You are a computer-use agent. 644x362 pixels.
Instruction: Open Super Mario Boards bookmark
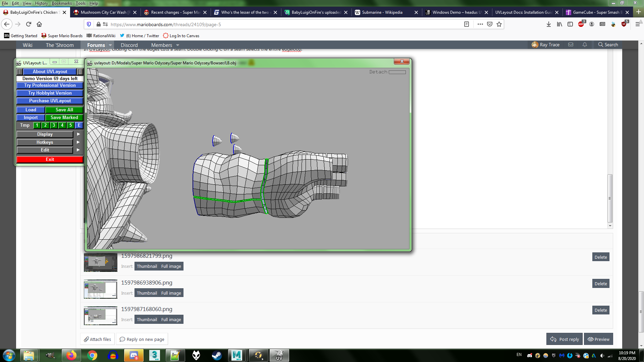(x=62, y=36)
